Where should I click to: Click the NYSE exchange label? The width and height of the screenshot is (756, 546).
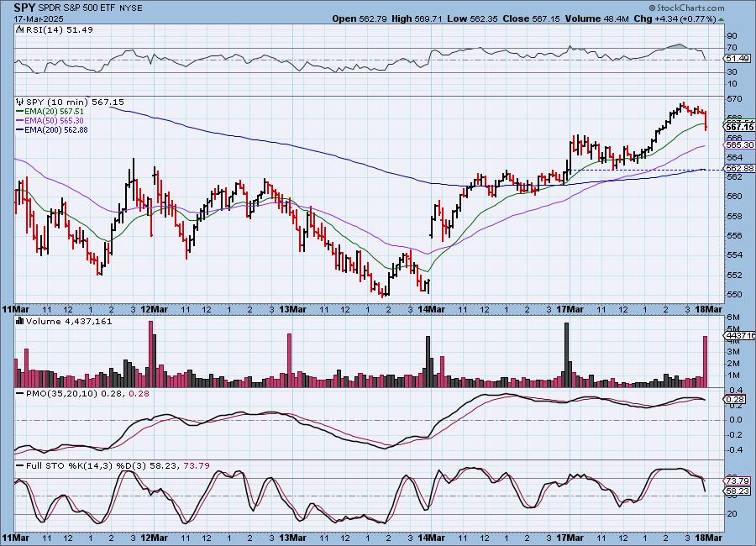129,8
